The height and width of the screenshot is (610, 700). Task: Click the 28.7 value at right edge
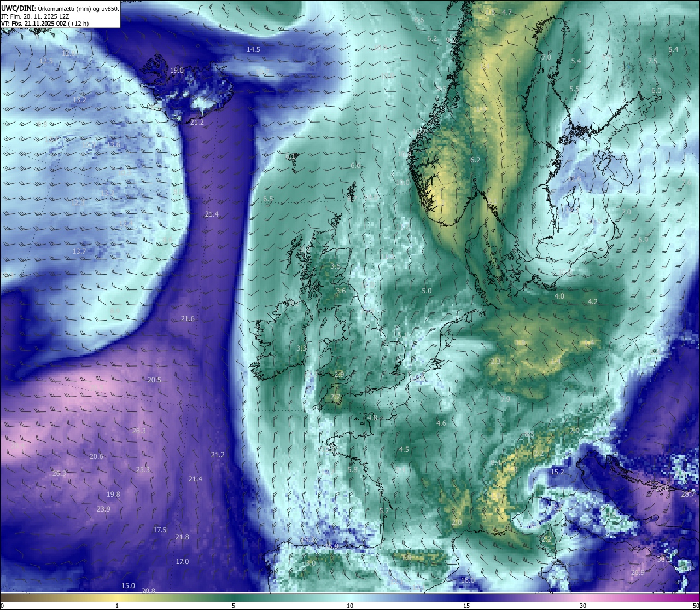tap(687, 494)
